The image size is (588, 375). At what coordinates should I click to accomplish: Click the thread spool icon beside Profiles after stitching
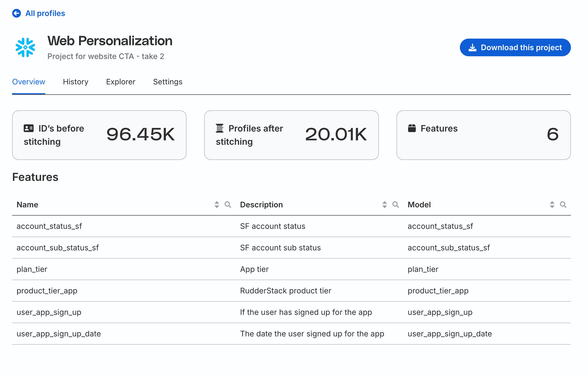(220, 128)
